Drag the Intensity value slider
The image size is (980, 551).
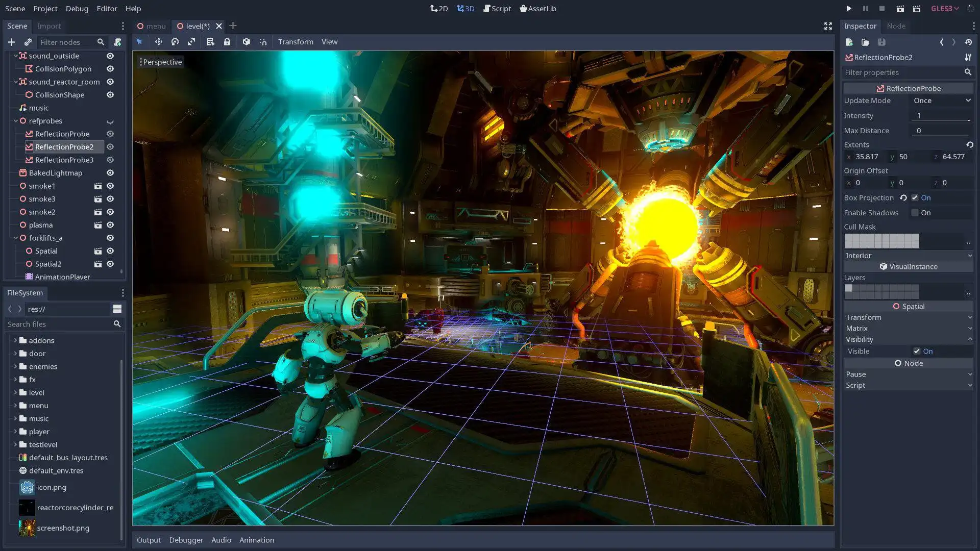pyautogui.click(x=942, y=115)
